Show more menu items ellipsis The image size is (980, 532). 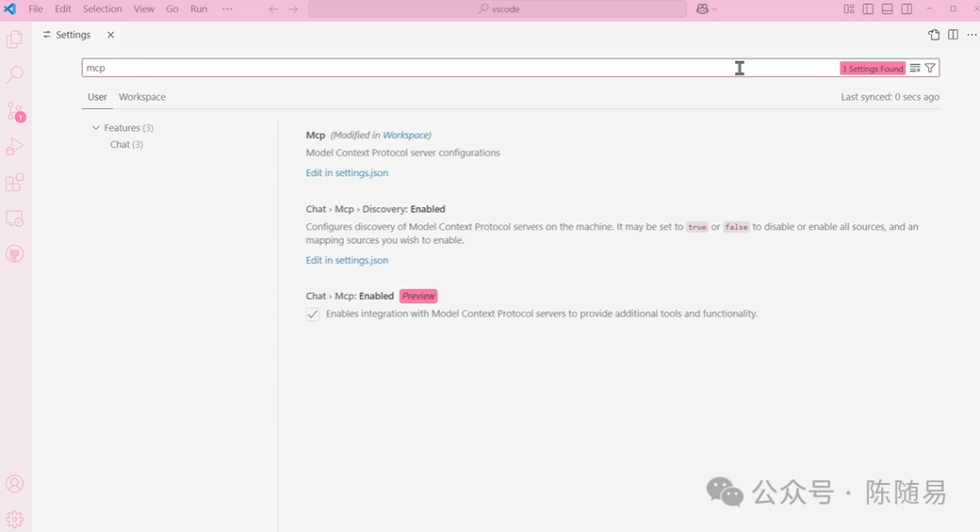point(227,9)
